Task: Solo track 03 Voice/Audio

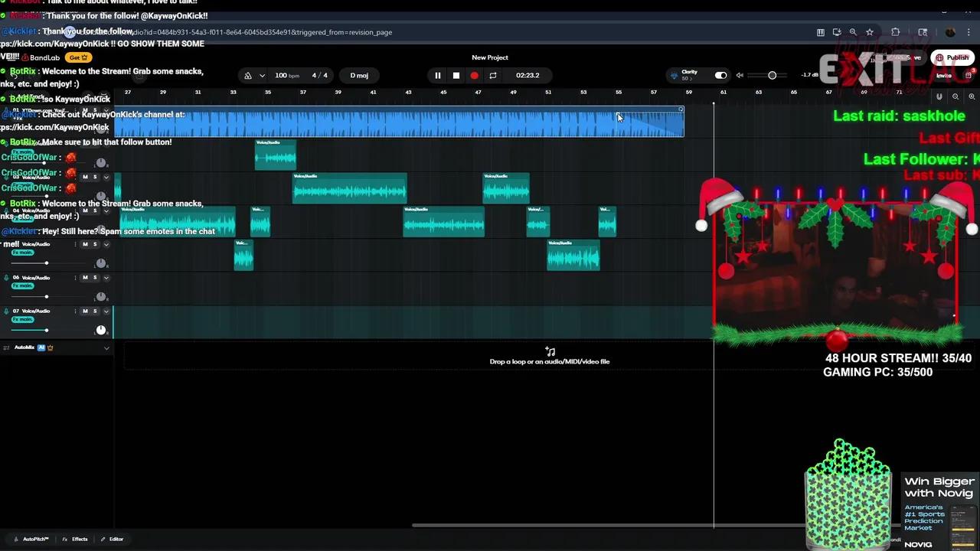Action: tap(95, 177)
